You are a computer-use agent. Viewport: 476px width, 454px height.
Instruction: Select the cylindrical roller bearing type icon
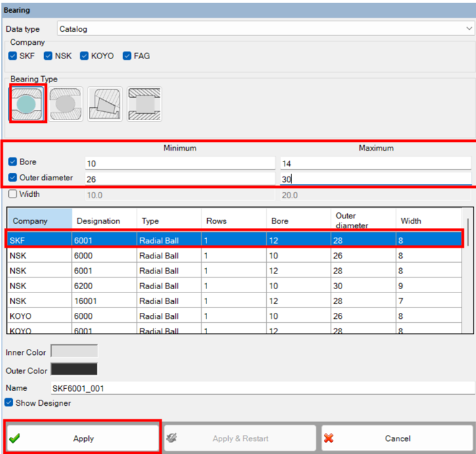click(x=144, y=104)
